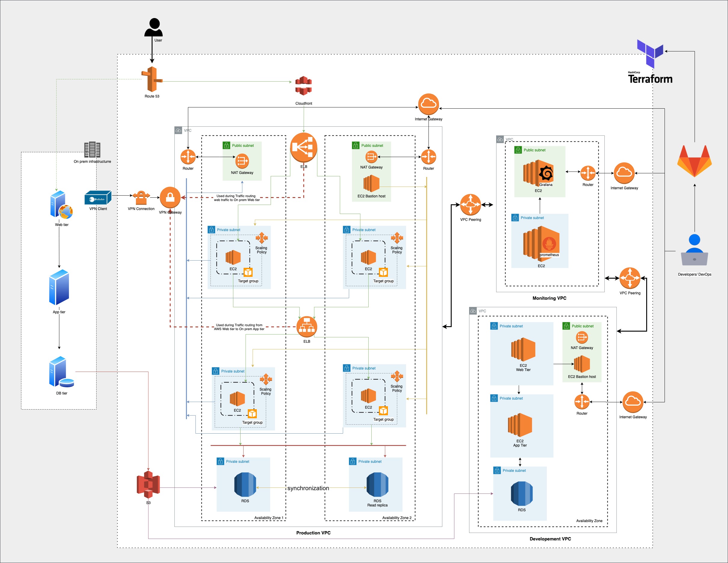Image resolution: width=728 pixels, height=563 pixels.
Task: Select the GitLab fox logo
Action: [x=694, y=161]
